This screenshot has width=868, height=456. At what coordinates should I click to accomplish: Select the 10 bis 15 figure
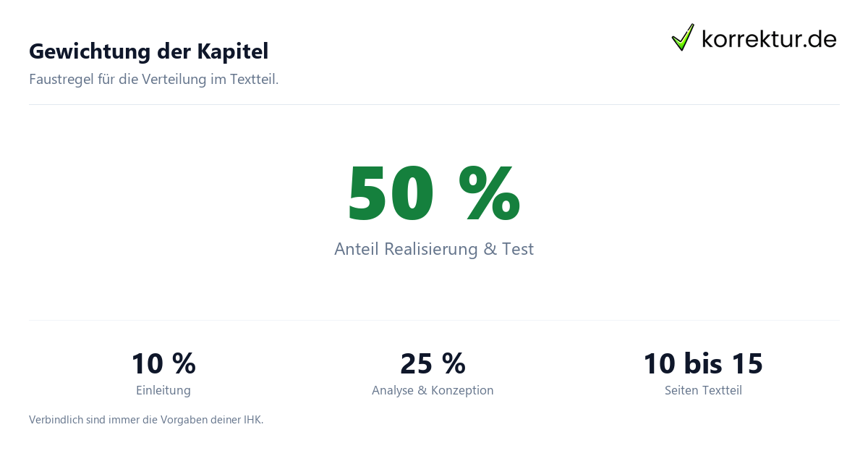pos(703,363)
